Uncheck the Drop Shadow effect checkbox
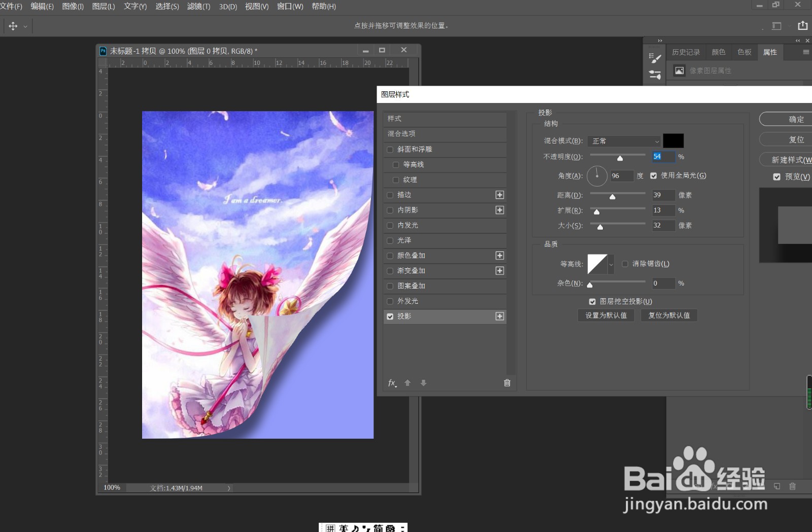Image resolution: width=812 pixels, height=532 pixels. (x=390, y=316)
